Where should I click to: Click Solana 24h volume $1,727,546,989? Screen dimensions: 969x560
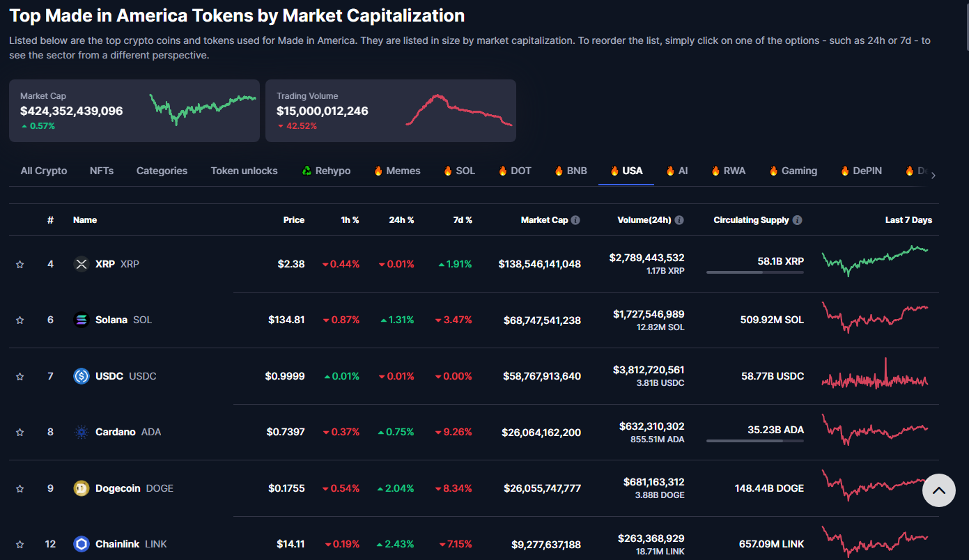647,314
